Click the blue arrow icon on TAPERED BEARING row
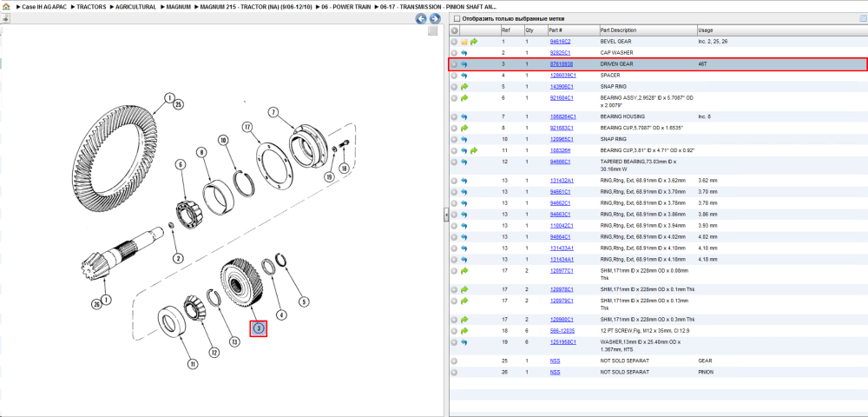Image resolution: width=868 pixels, height=417 pixels. [x=464, y=162]
